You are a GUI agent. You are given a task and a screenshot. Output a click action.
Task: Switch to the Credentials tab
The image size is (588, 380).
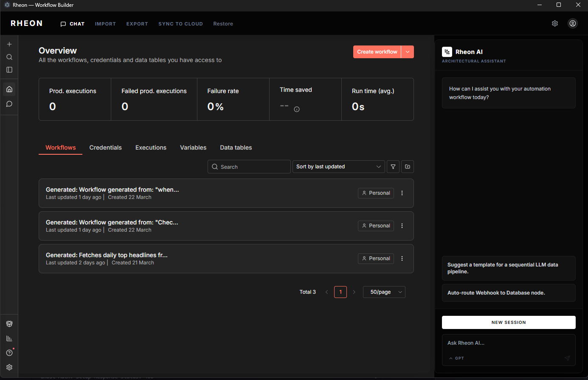click(x=105, y=147)
